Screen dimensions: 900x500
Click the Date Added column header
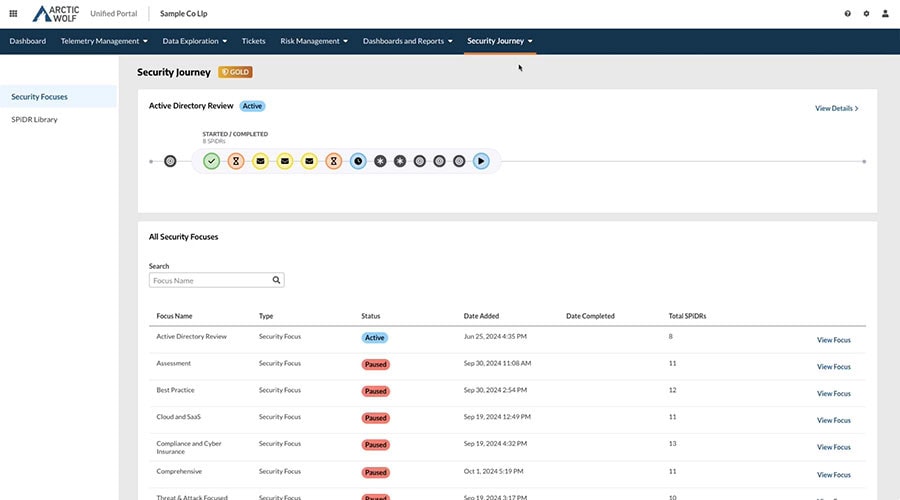tap(481, 316)
